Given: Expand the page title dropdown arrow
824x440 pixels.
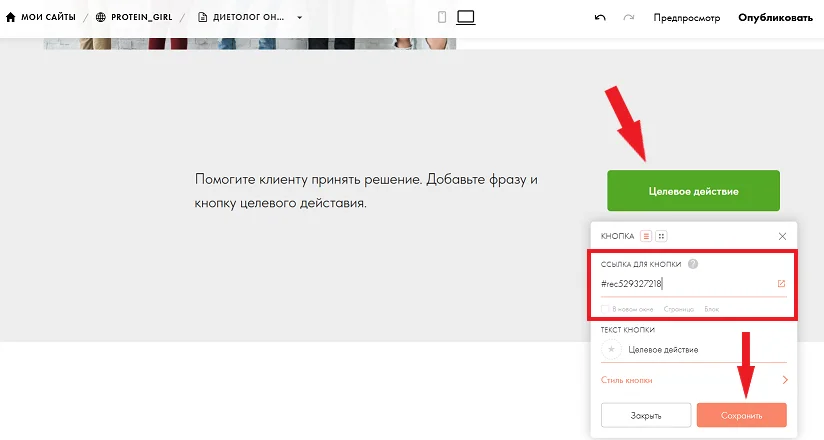Looking at the screenshot, I should [x=300, y=17].
